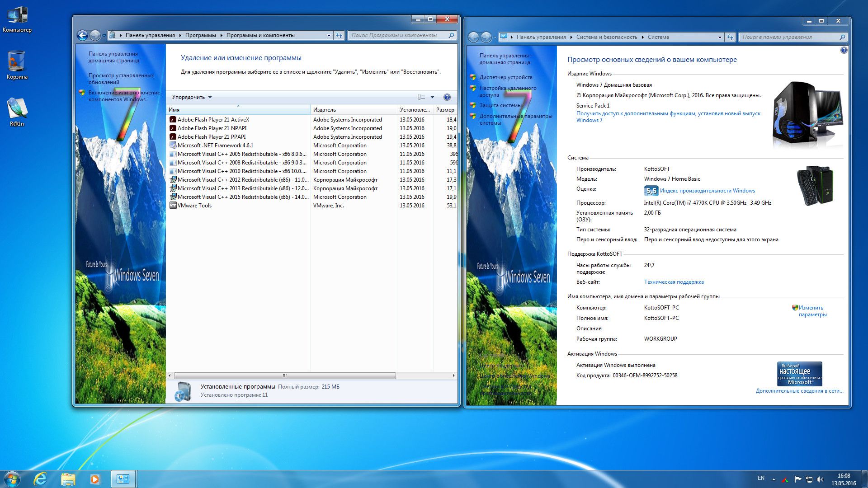Screen dimensions: 868x488
Task: Open the Action Center flag icon
Action: (797, 479)
